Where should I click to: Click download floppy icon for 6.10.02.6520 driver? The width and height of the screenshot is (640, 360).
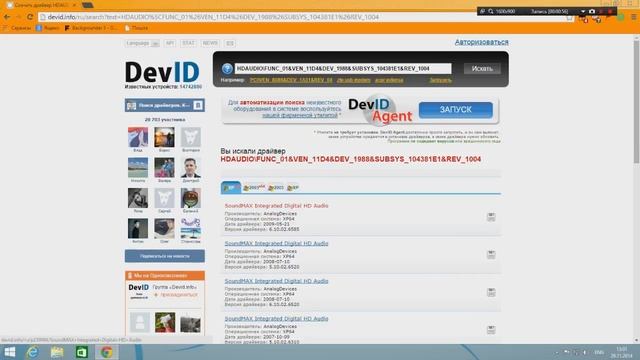491,292
